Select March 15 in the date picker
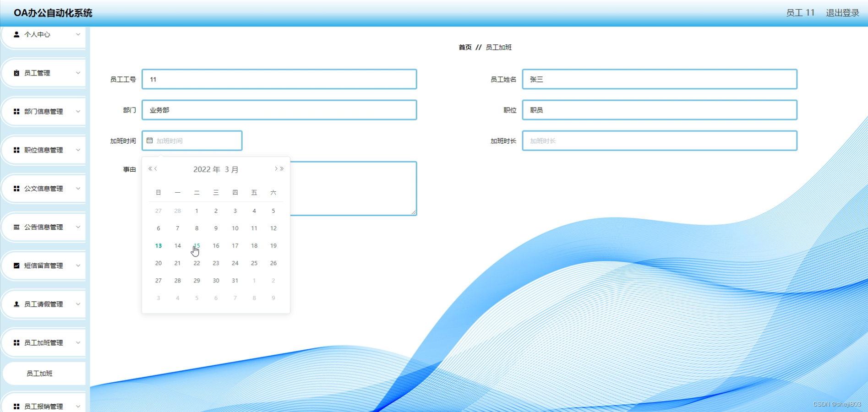 click(x=197, y=246)
